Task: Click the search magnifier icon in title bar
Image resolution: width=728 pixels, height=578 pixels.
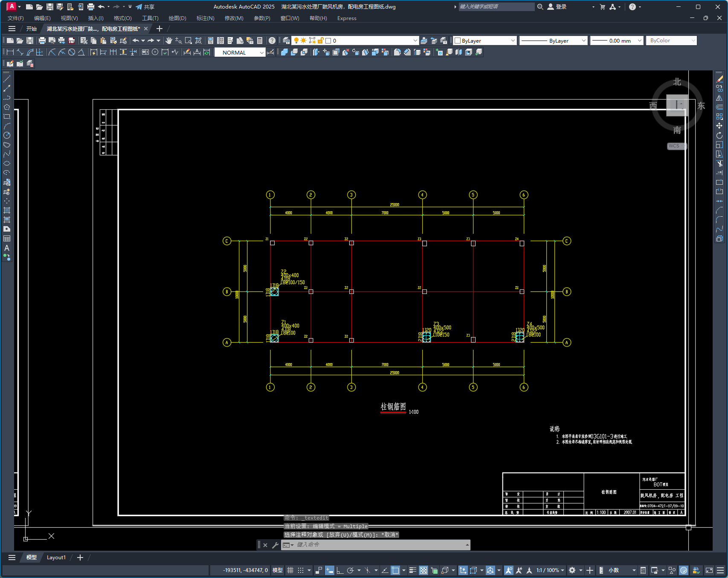Action: pyautogui.click(x=540, y=7)
